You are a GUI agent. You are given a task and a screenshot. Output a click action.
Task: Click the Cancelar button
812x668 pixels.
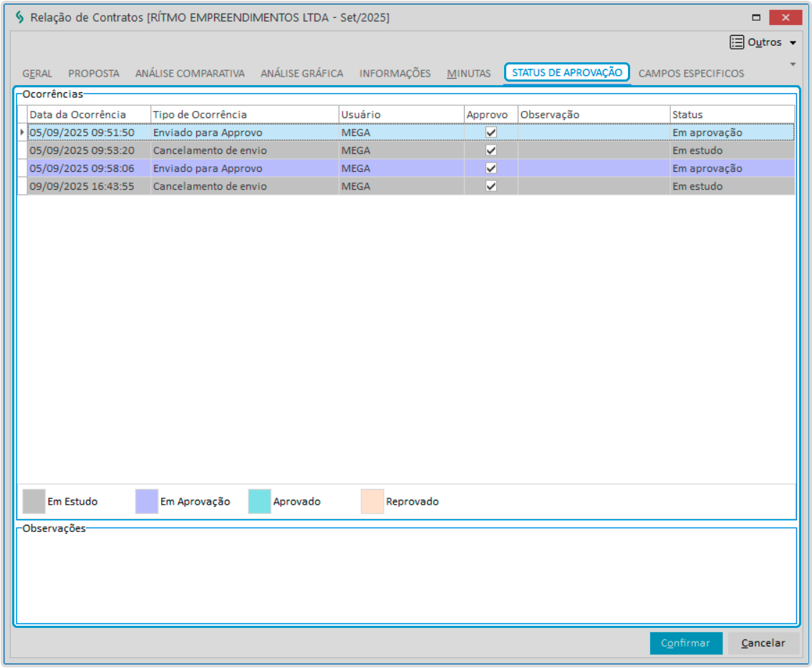pos(763,643)
